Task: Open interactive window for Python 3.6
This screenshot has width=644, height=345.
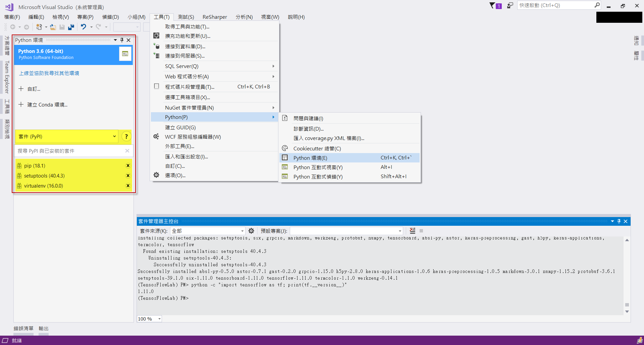Action: pyautogui.click(x=125, y=54)
